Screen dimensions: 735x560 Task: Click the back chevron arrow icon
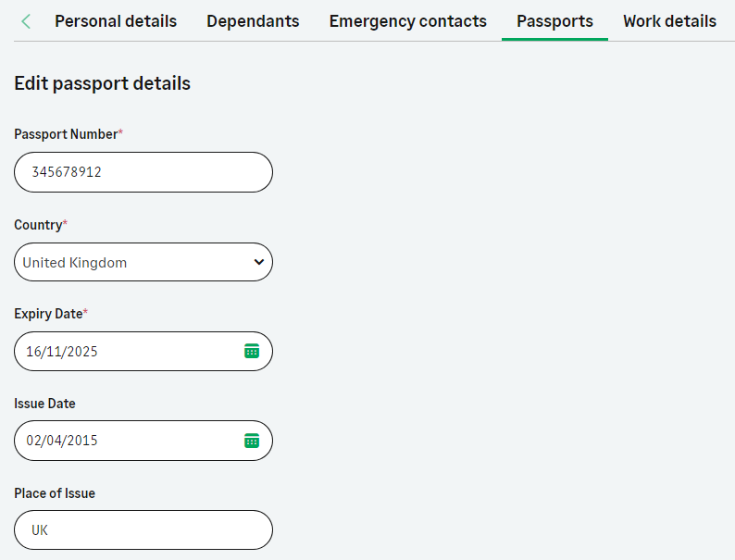[x=26, y=21]
